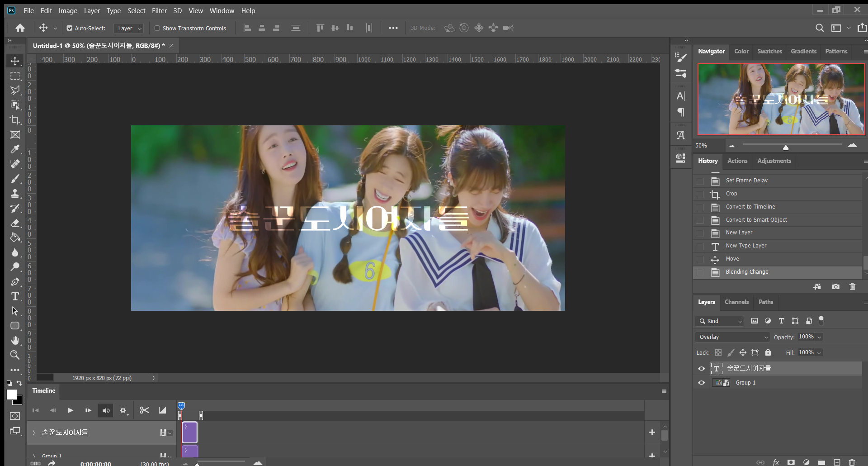Select the Path Selection tool
This screenshot has height=466, width=868.
point(15,311)
